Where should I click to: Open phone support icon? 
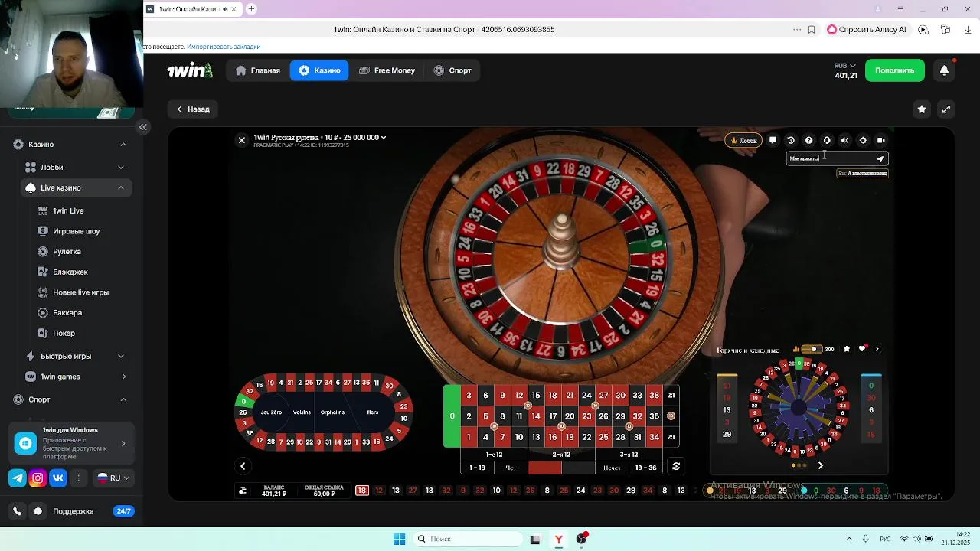tap(17, 511)
